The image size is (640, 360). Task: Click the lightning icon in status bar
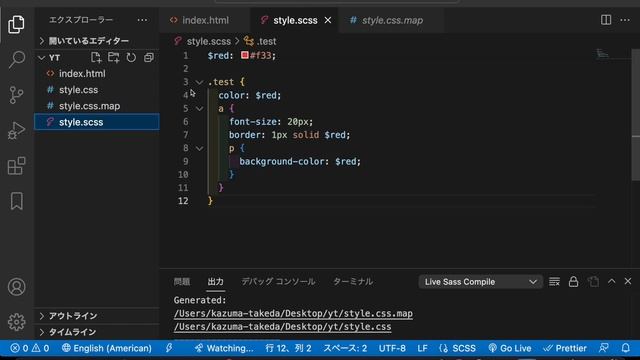(169, 348)
